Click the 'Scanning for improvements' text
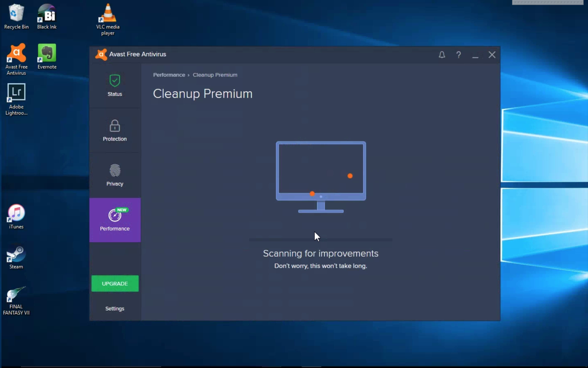Screen dimensions: 588x368 [x=321, y=254]
